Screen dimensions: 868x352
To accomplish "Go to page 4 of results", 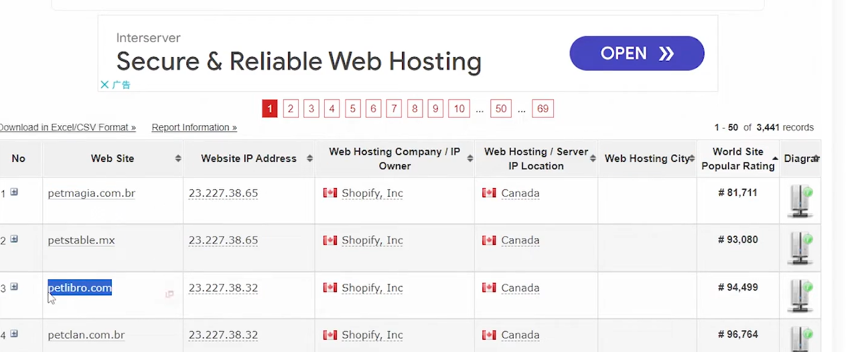I will tap(332, 108).
